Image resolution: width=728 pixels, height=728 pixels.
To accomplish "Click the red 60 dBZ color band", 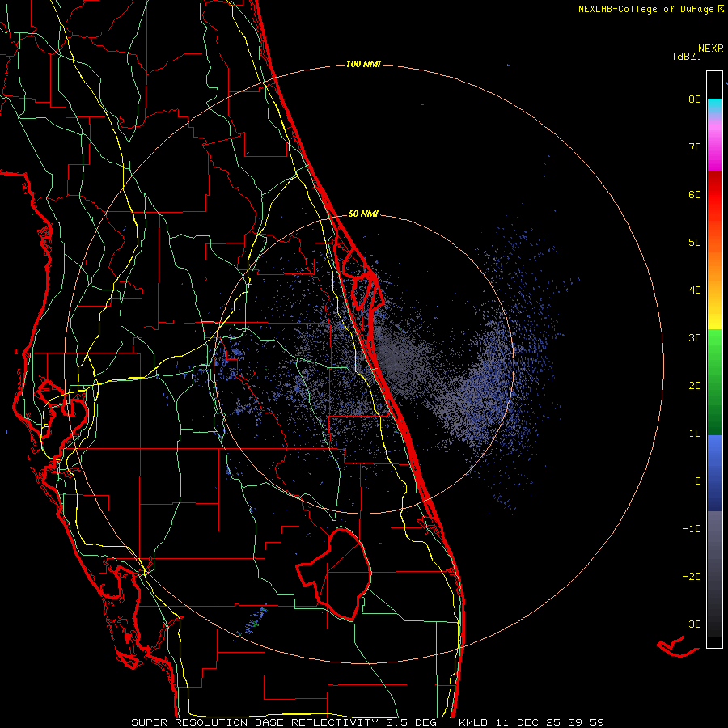I will 714,194.
